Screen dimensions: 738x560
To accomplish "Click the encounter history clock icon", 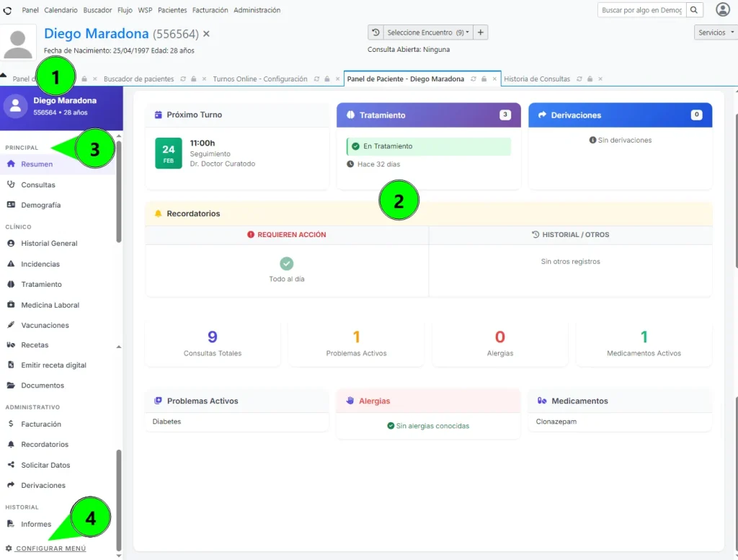I will (x=375, y=32).
